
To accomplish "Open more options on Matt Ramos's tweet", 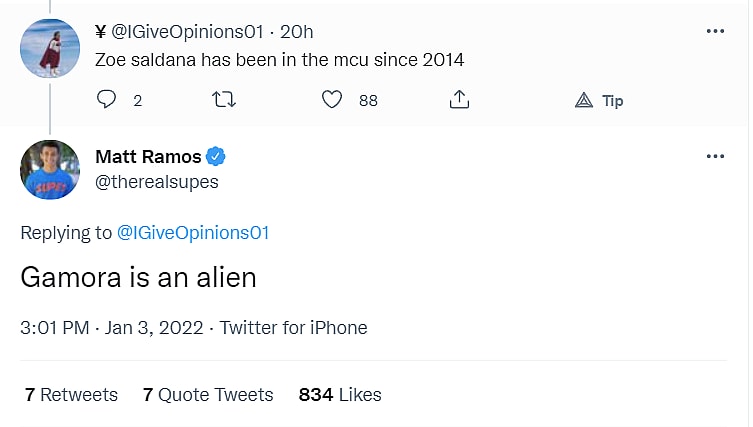I will tap(715, 157).
